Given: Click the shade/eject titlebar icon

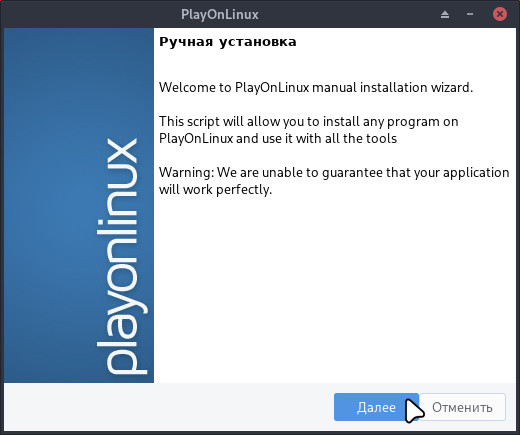Looking at the screenshot, I should (x=445, y=14).
